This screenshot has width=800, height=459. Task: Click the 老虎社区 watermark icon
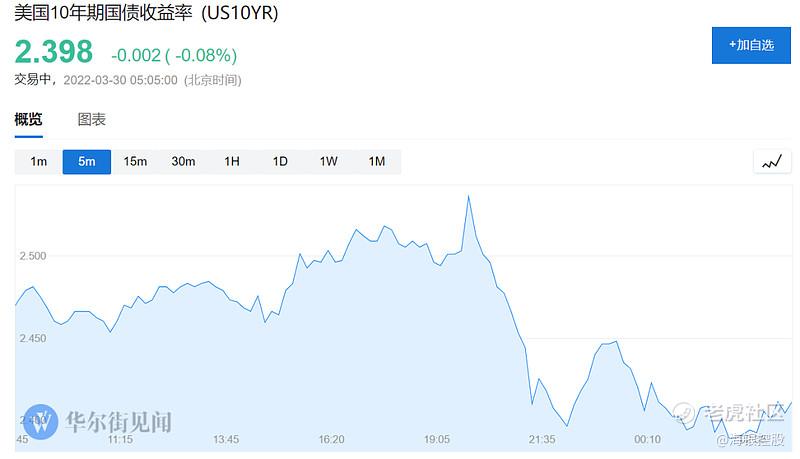coord(684,412)
